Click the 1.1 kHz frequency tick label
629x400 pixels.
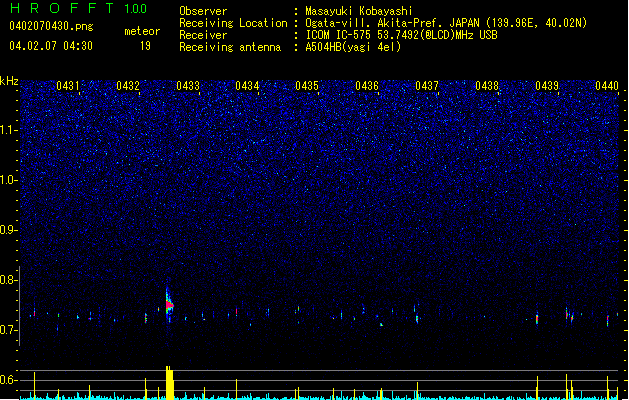(x=8, y=130)
